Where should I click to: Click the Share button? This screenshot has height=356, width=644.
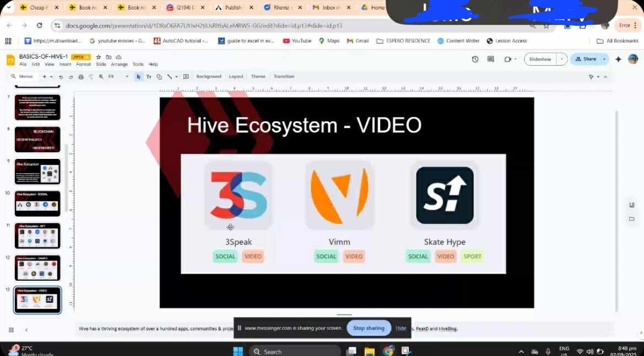[x=586, y=59]
